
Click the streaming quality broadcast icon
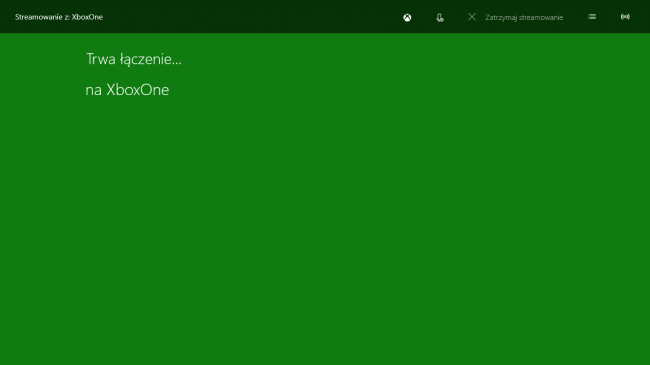tap(625, 17)
